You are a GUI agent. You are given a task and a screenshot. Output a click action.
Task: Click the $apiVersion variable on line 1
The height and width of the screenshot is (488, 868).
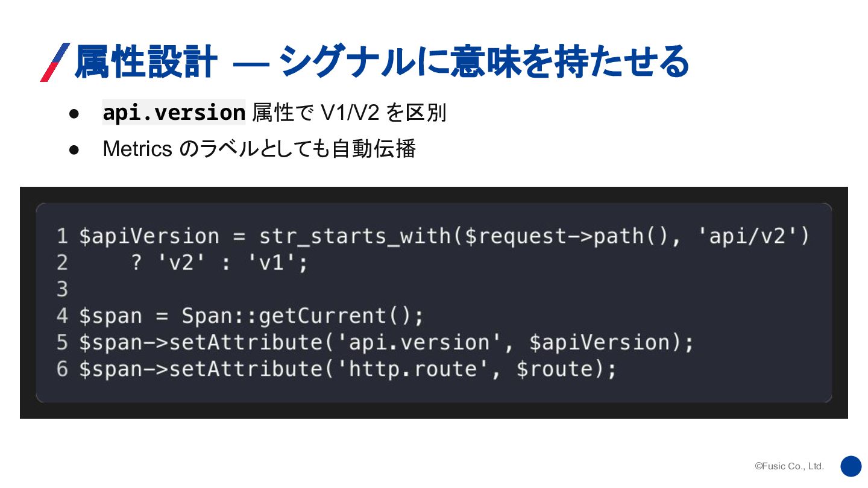(x=149, y=237)
